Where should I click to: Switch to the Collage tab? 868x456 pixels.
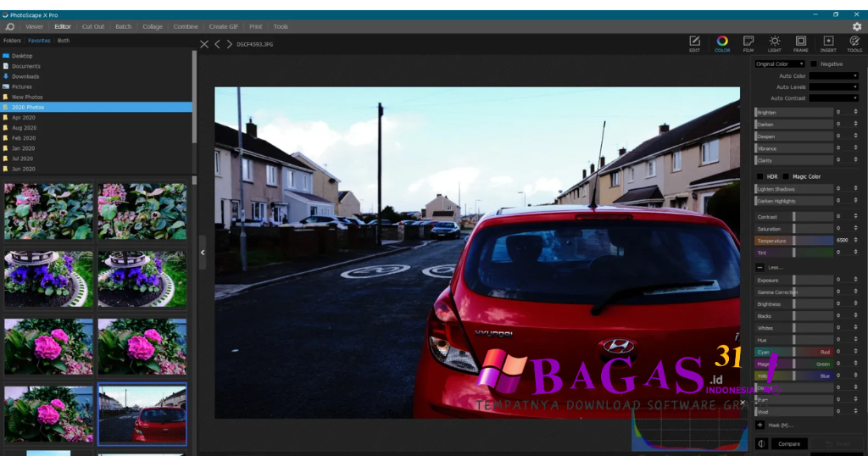153,26
